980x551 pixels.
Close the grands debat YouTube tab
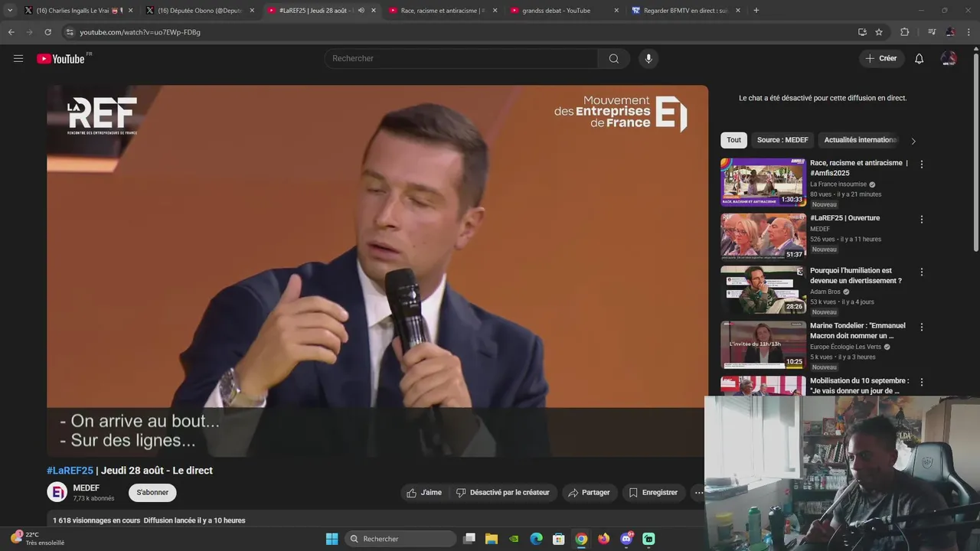point(616,11)
